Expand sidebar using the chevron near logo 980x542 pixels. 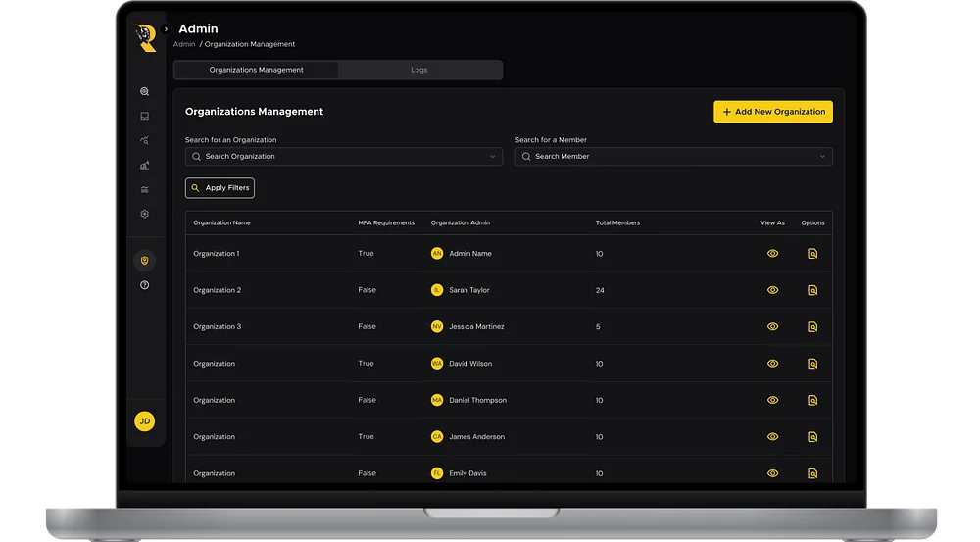tap(166, 28)
